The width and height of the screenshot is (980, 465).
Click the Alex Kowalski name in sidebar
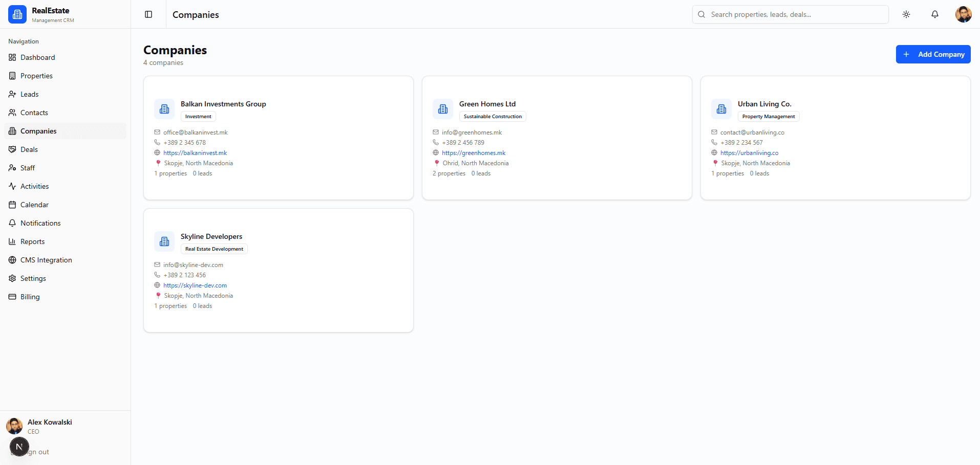point(50,422)
